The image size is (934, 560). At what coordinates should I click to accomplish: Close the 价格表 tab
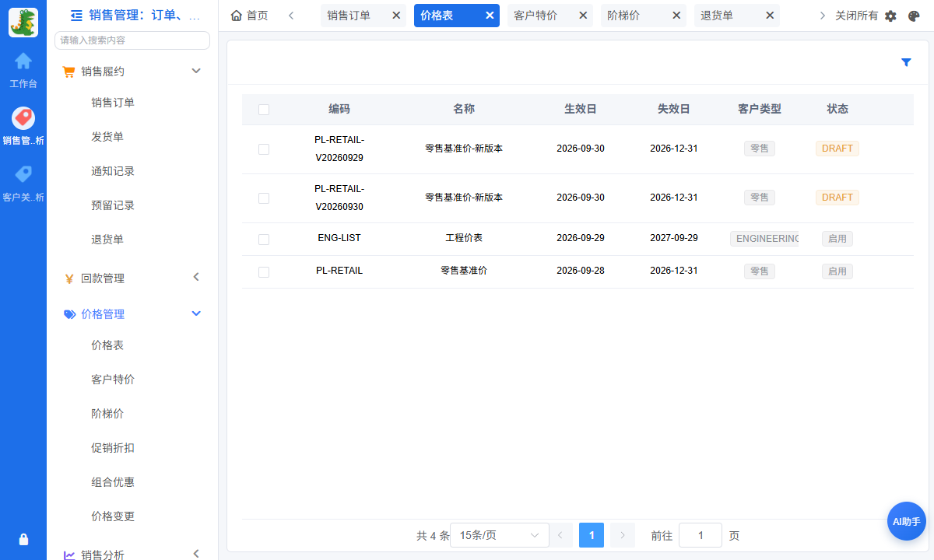490,15
